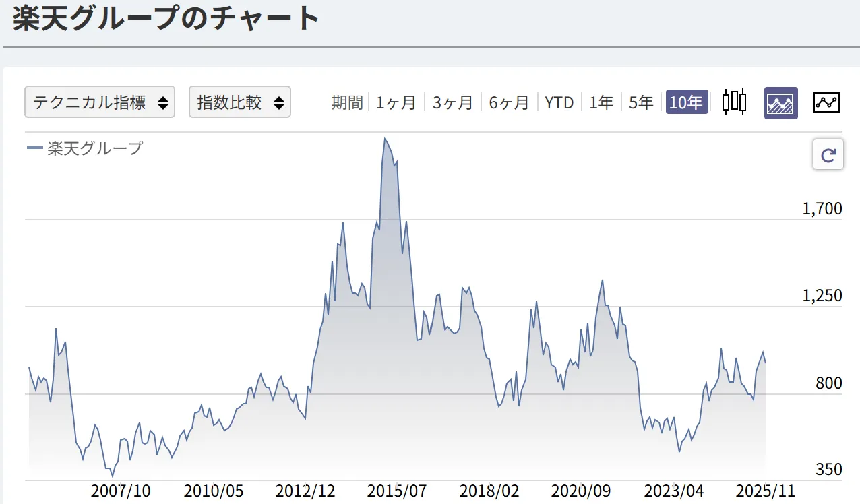
Task: Toggle the 楽天グループ legend entry
Action: point(86,148)
